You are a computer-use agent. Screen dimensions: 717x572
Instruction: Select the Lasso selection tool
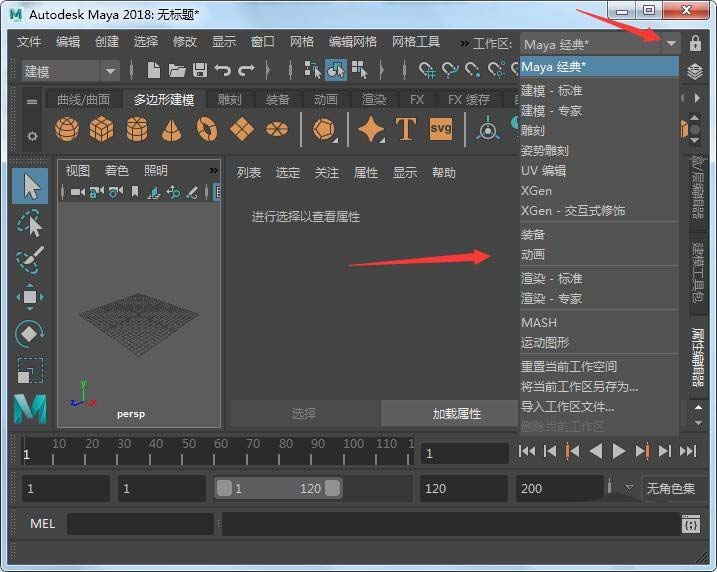coord(30,224)
